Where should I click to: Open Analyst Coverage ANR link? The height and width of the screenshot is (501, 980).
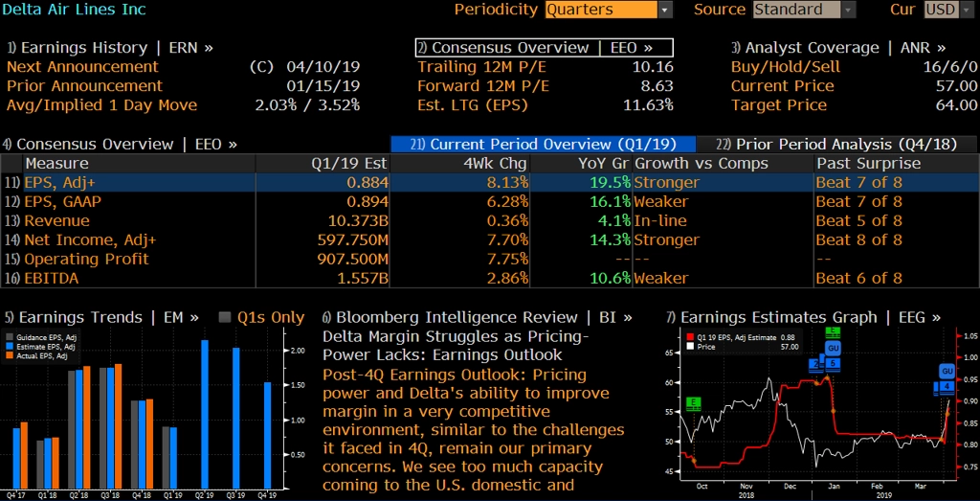838,48
